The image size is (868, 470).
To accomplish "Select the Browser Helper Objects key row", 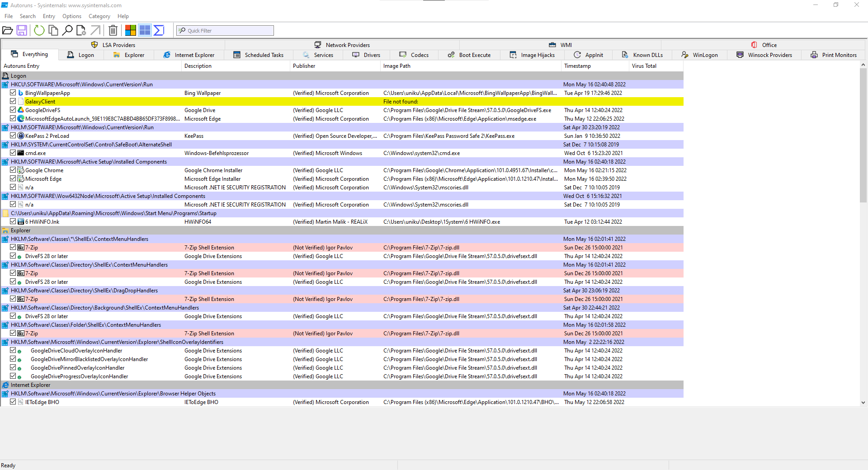I will click(x=342, y=394).
